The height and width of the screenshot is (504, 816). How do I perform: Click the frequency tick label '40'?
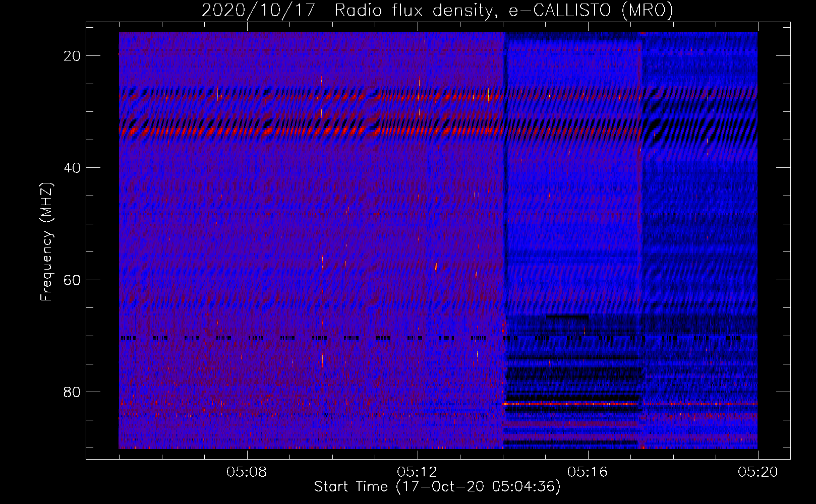click(73, 168)
